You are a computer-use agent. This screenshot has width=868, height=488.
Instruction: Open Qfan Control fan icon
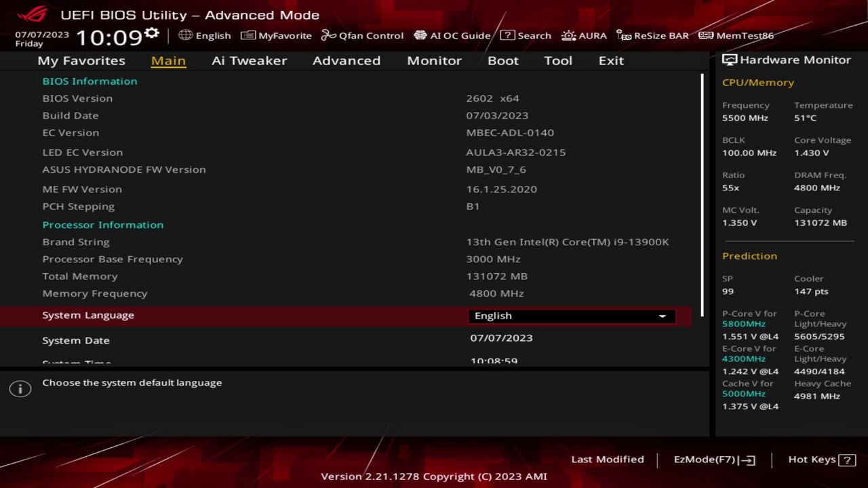328,35
